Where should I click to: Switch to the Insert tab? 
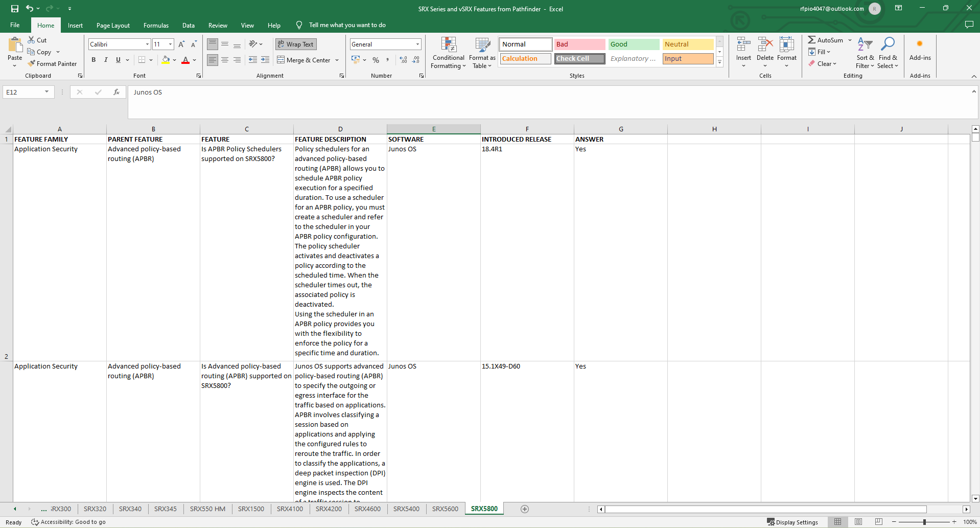coord(75,25)
